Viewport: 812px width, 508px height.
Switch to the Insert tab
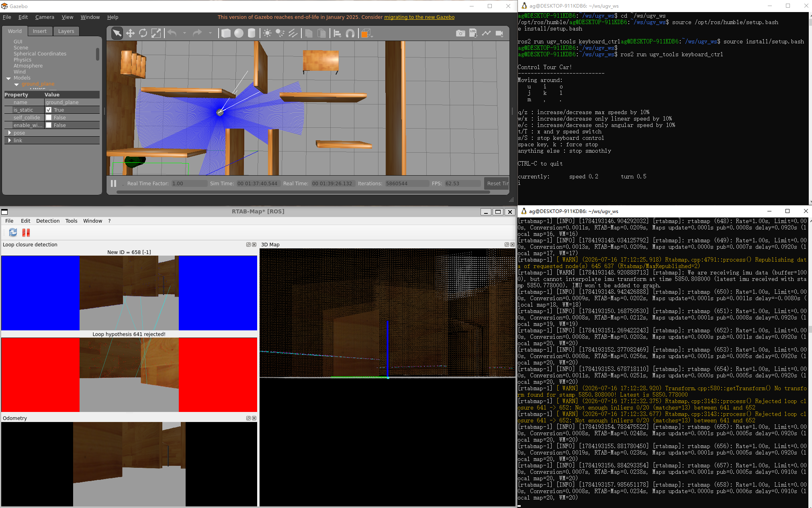tap(40, 31)
